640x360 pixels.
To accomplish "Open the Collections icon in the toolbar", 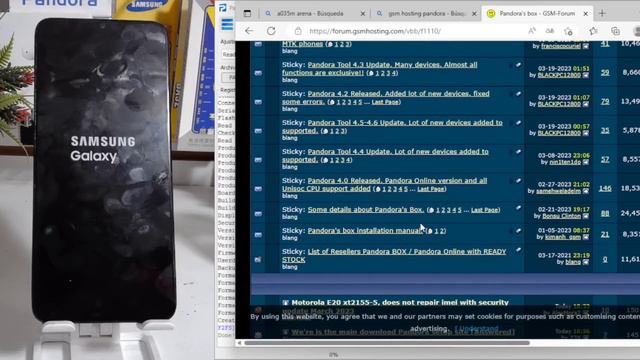I will coord(615,31).
